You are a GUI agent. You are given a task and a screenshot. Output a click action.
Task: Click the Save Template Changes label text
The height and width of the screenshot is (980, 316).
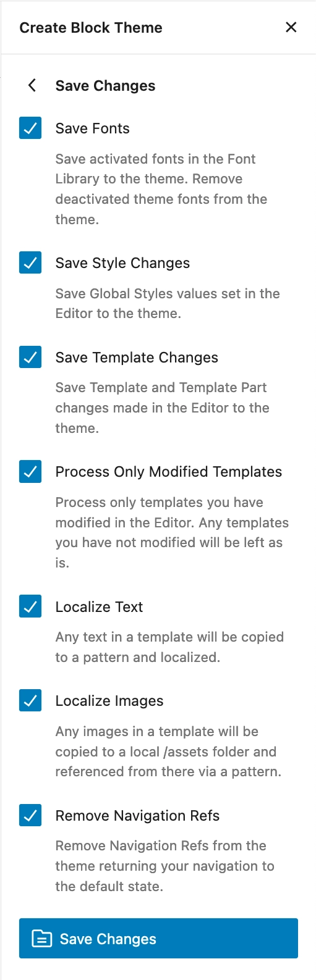137,358
